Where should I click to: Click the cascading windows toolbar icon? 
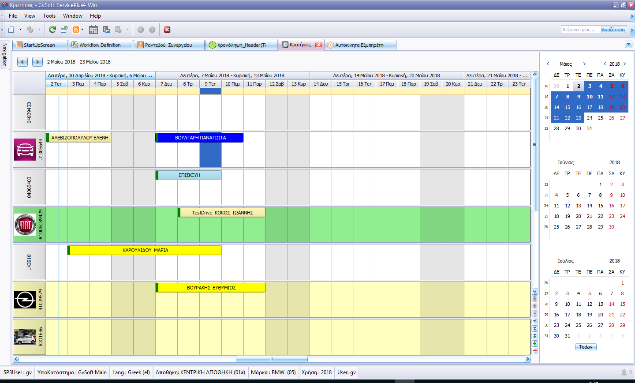tap(107, 30)
